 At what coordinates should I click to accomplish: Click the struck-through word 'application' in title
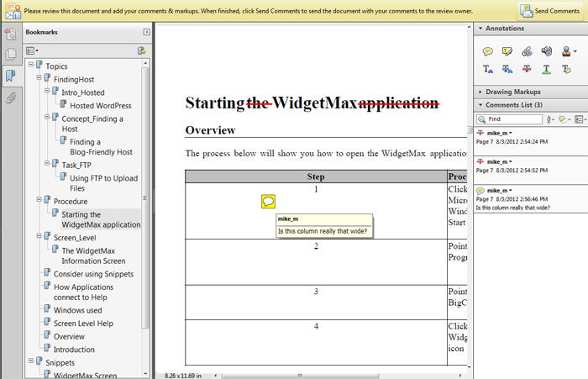[399, 103]
